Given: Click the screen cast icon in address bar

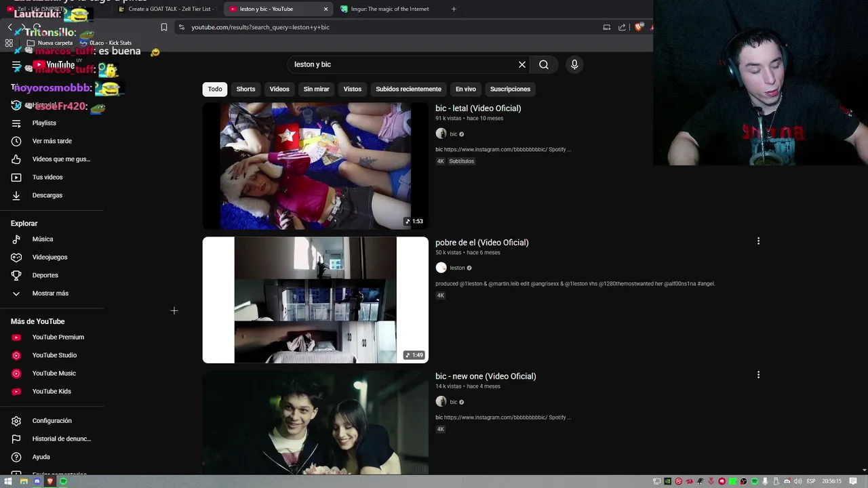Looking at the screenshot, I should tap(607, 27).
